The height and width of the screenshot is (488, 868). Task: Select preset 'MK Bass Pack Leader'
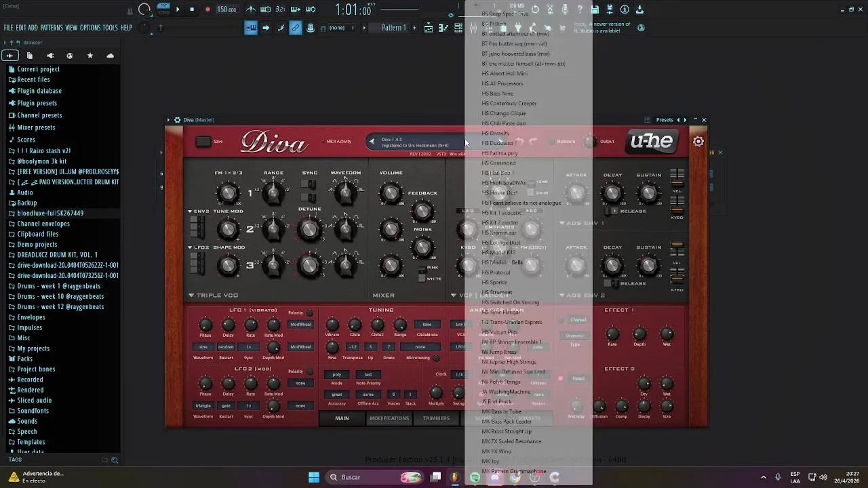507,422
